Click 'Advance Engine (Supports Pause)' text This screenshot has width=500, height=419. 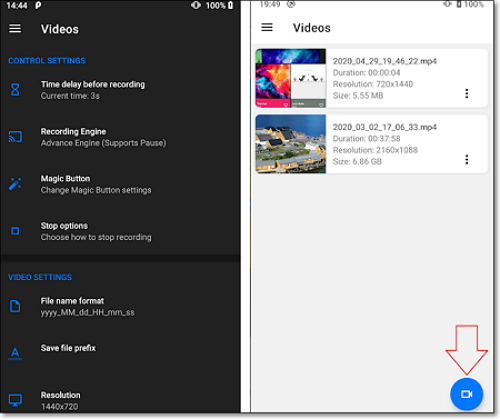click(103, 143)
